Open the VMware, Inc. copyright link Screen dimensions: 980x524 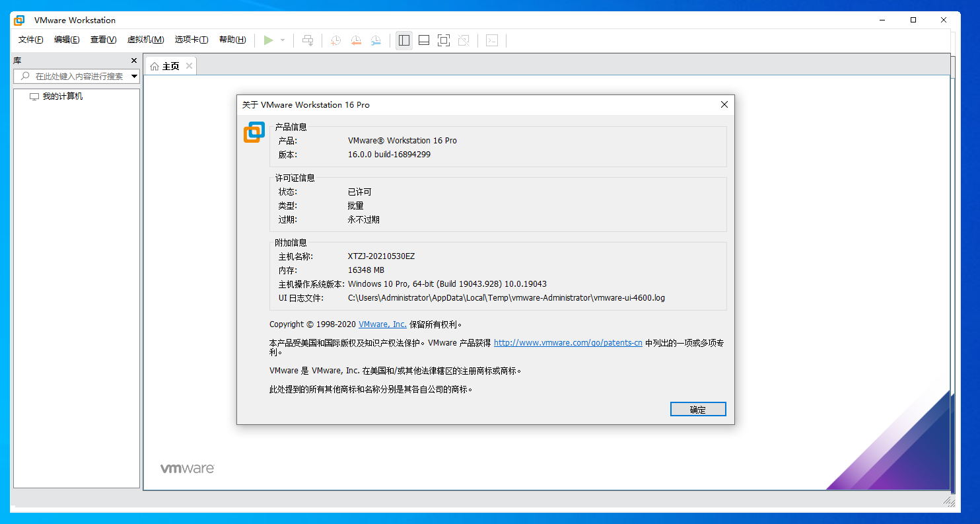[x=382, y=324]
